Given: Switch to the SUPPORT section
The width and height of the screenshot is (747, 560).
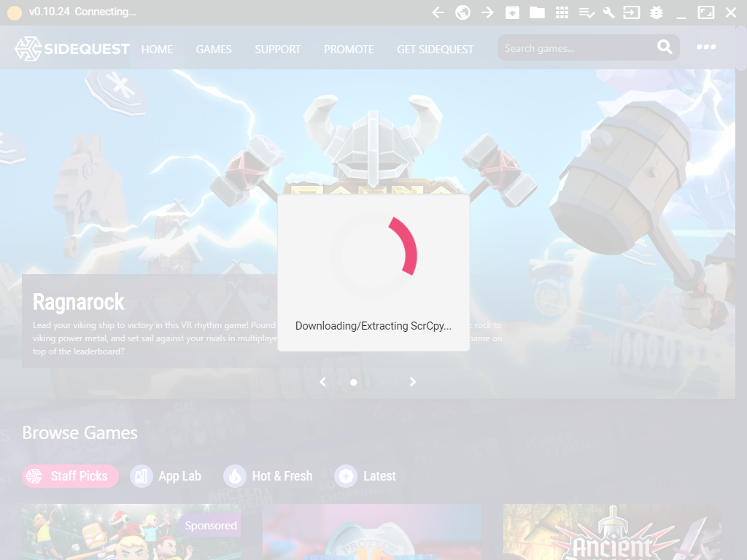Looking at the screenshot, I should click(277, 50).
